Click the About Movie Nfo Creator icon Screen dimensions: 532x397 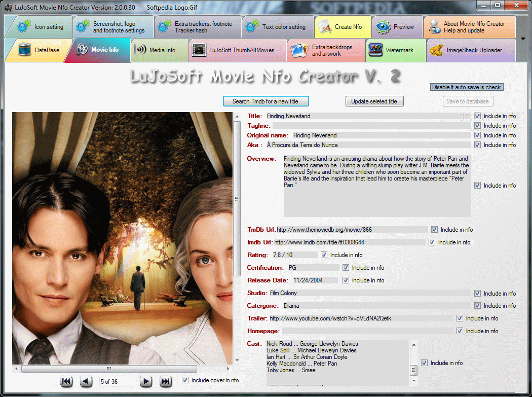(x=434, y=27)
